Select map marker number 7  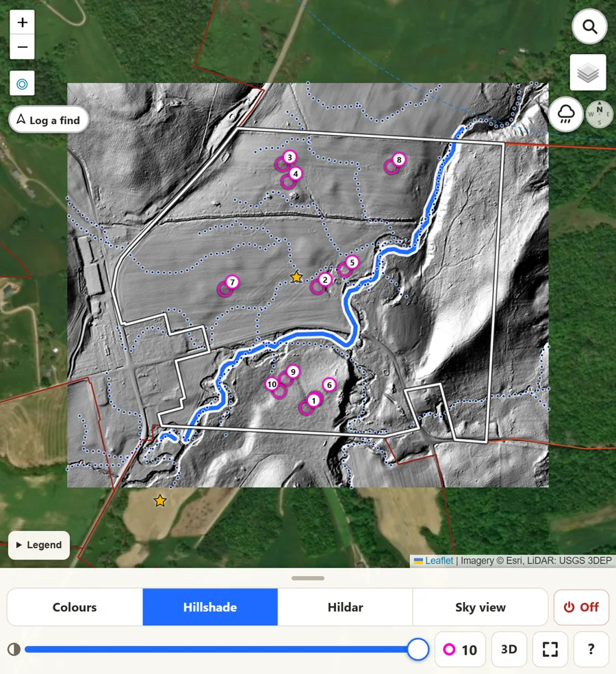point(233,282)
